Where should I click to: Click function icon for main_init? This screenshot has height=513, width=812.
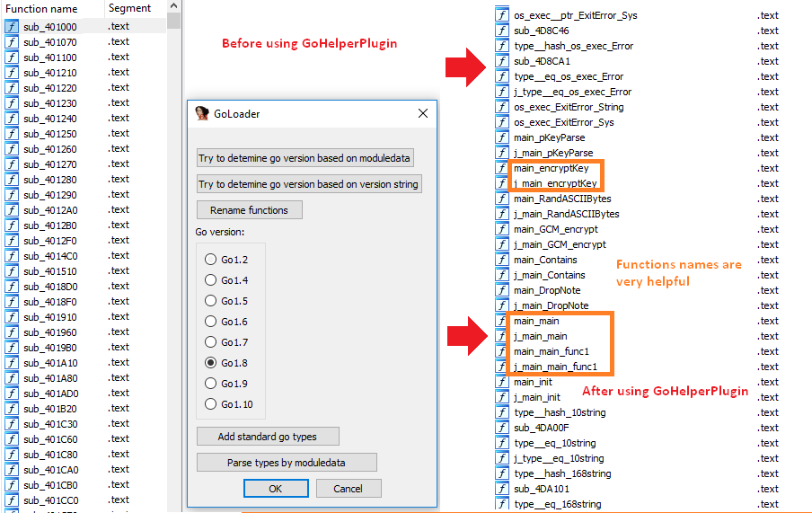(x=502, y=382)
